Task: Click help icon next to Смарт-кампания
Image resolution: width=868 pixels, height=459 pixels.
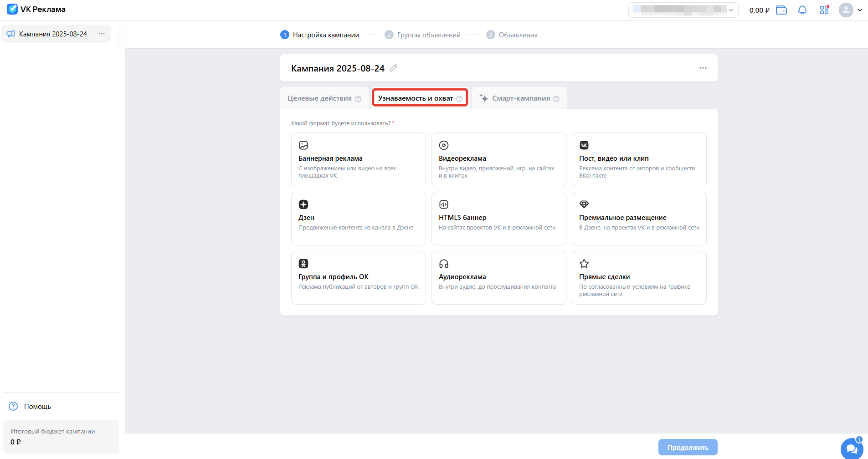Action: pos(556,99)
